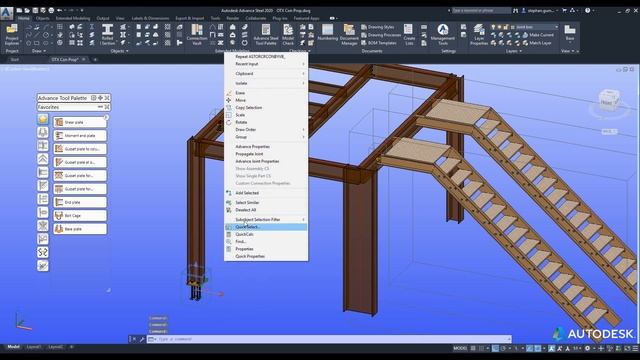Image resolution: width=640 pixels, height=360 pixels.
Task: Open the Connection Vault
Action: coord(197,34)
